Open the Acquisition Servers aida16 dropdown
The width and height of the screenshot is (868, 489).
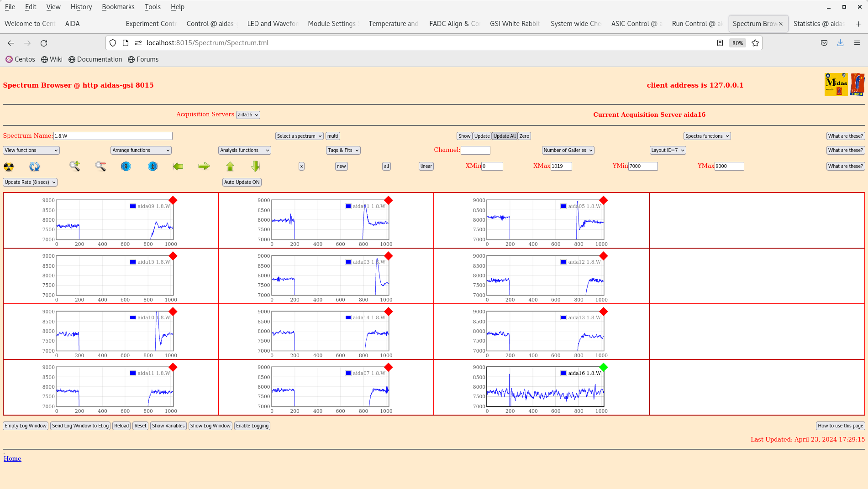click(x=248, y=115)
